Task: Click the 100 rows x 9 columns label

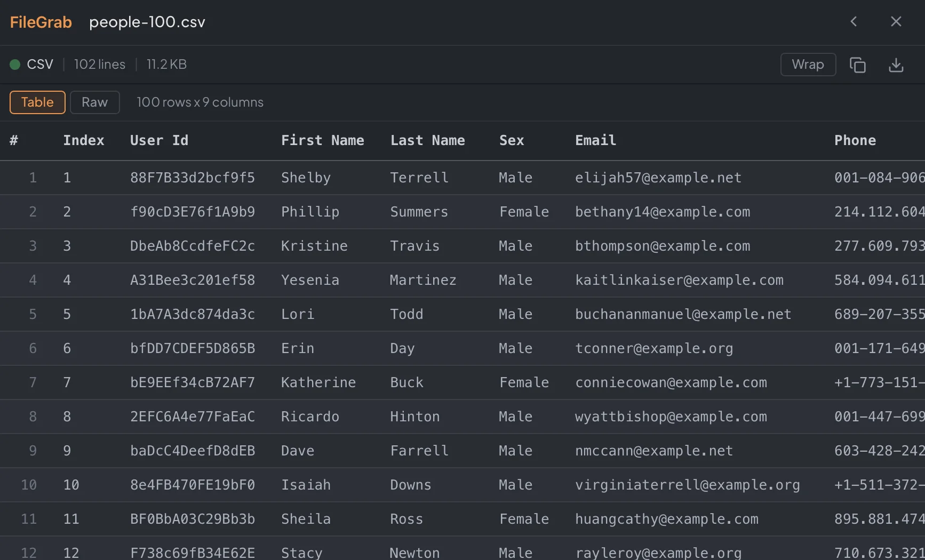Action: (200, 102)
